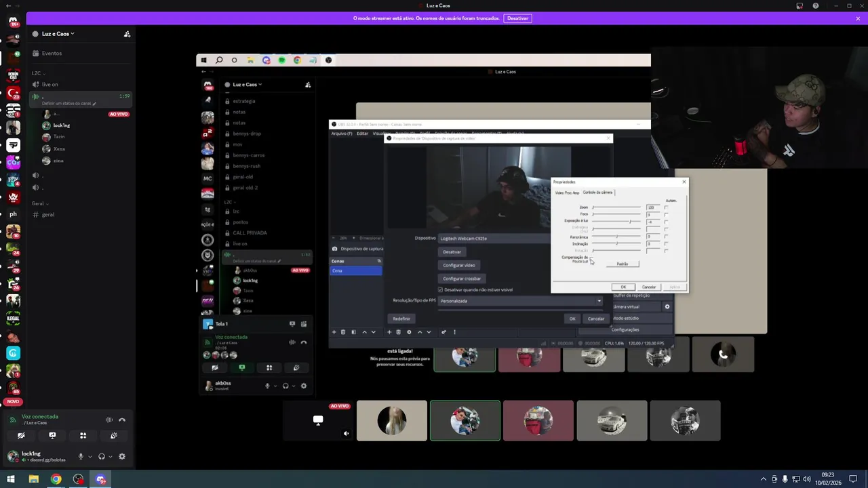Click the Padrão button in Propriedades

point(623,264)
